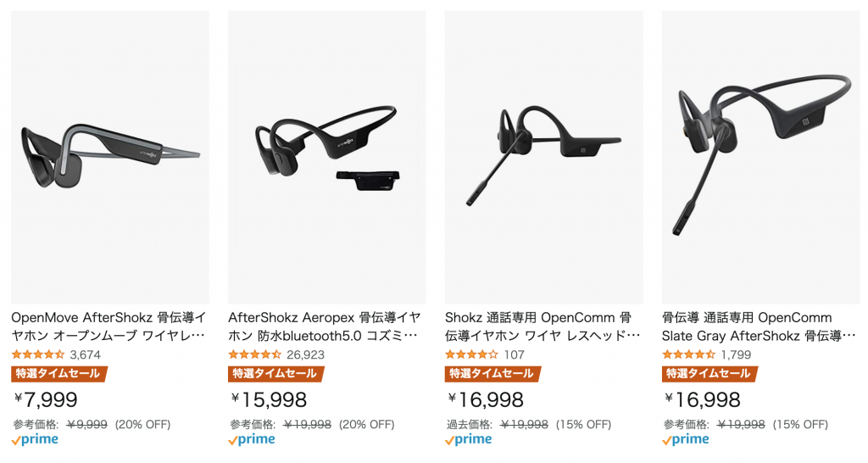The height and width of the screenshot is (463, 868).
Task: Open the AfterShokz Aeropex product image
Action: point(327,157)
